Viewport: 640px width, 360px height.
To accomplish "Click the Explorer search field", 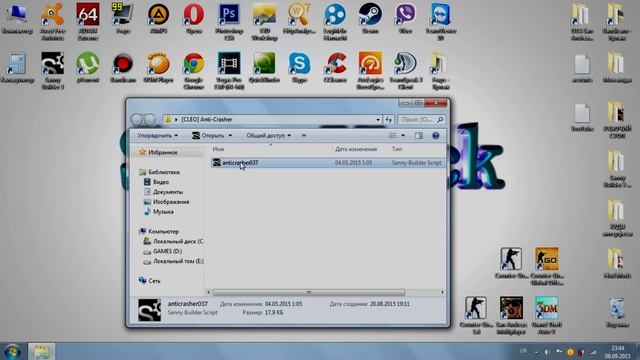I will coord(421,120).
